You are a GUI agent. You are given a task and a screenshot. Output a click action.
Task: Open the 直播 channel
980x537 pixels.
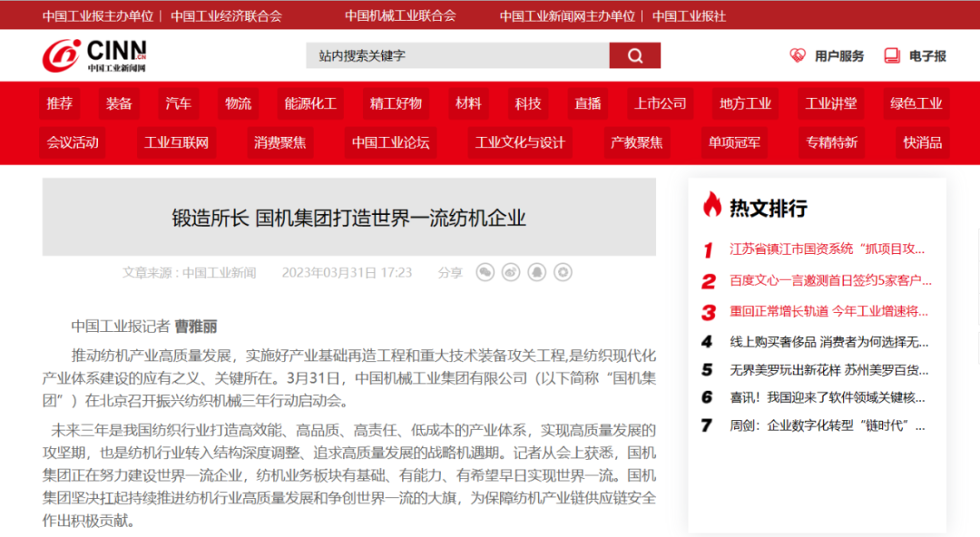pyautogui.click(x=587, y=103)
